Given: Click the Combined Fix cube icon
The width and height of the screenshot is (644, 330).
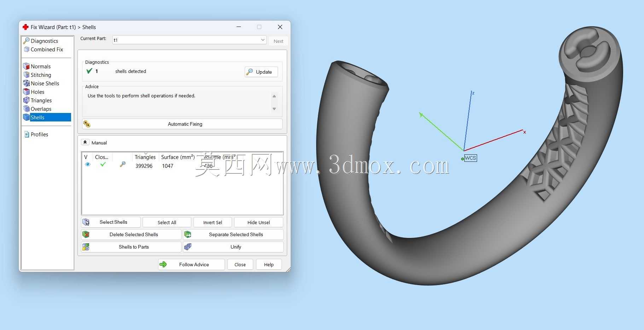Looking at the screenshot, I should click(26, 50).
